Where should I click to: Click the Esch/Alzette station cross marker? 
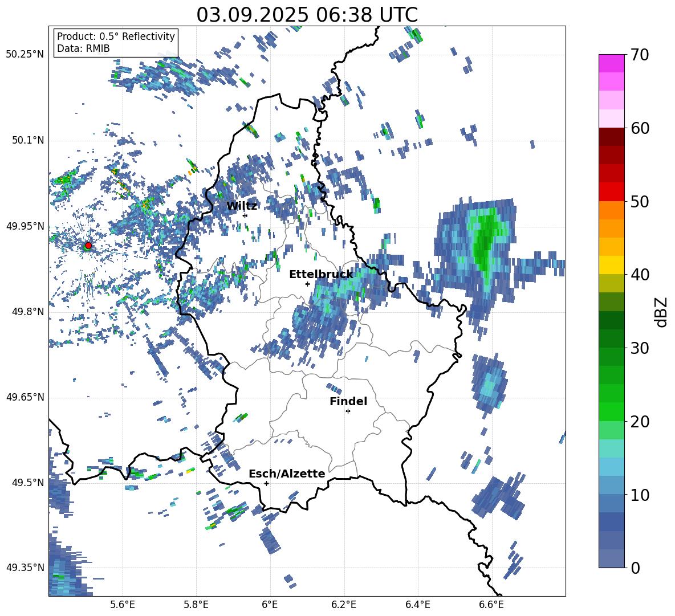266,483
